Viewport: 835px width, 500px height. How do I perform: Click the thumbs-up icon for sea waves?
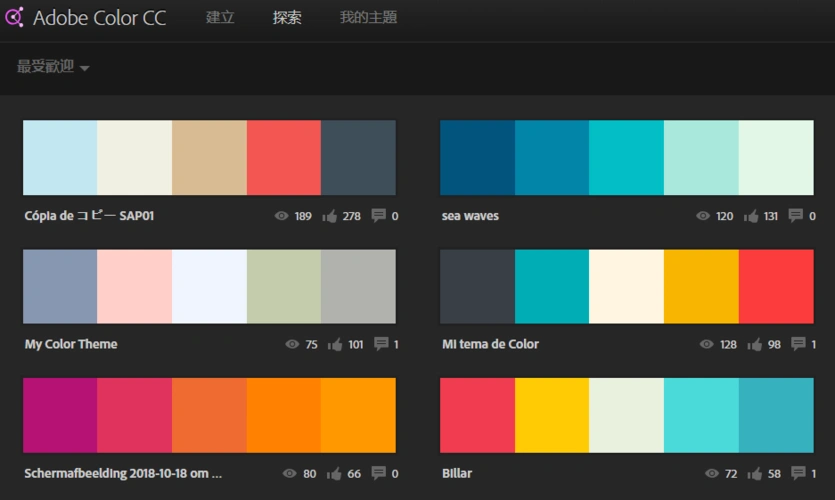click(751, 216)
